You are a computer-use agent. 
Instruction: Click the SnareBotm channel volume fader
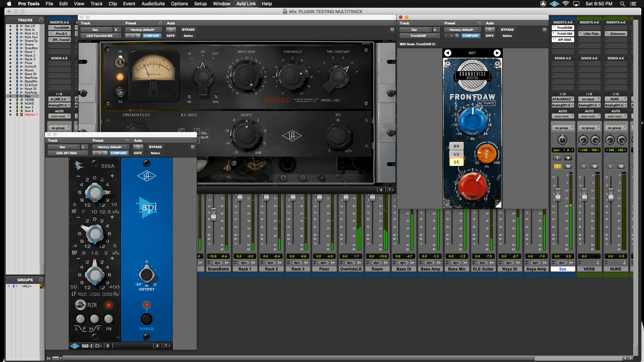(x=213, y=214)
